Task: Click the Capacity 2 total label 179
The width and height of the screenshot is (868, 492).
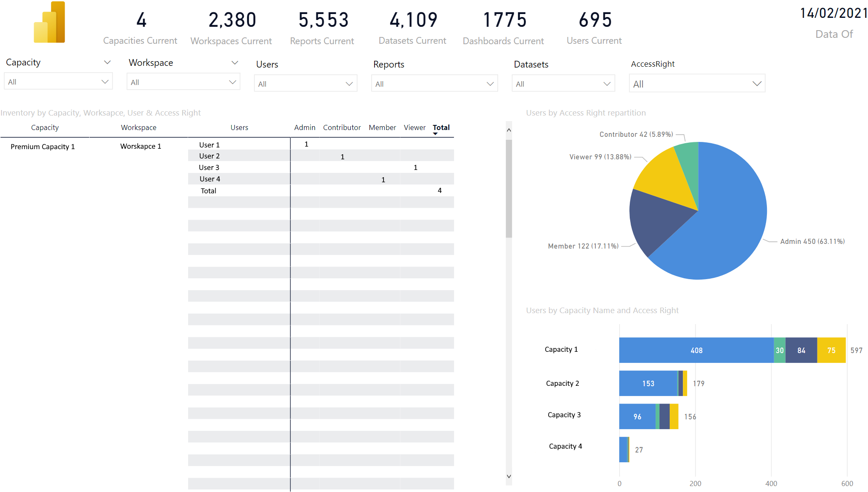Action: pos(699,384)
